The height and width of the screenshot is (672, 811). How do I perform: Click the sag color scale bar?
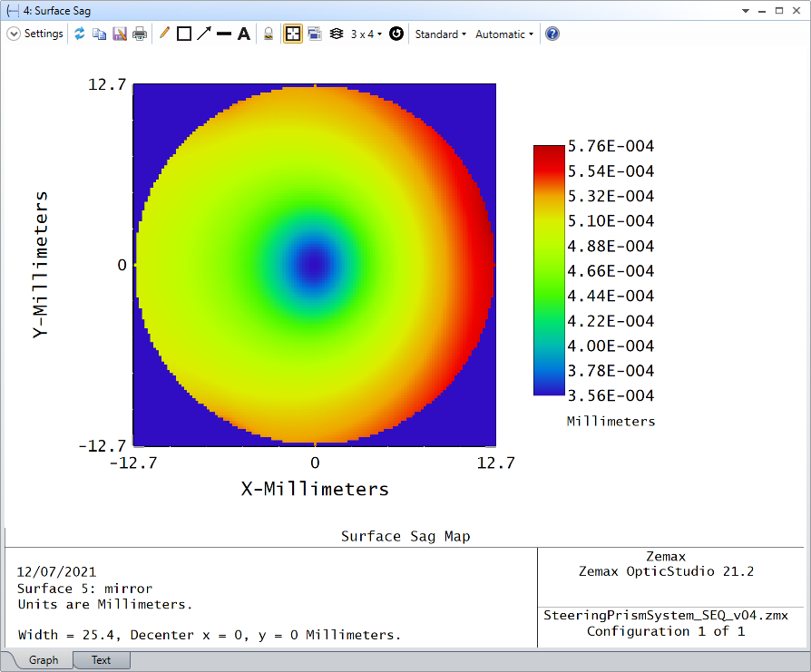(549, 270)
